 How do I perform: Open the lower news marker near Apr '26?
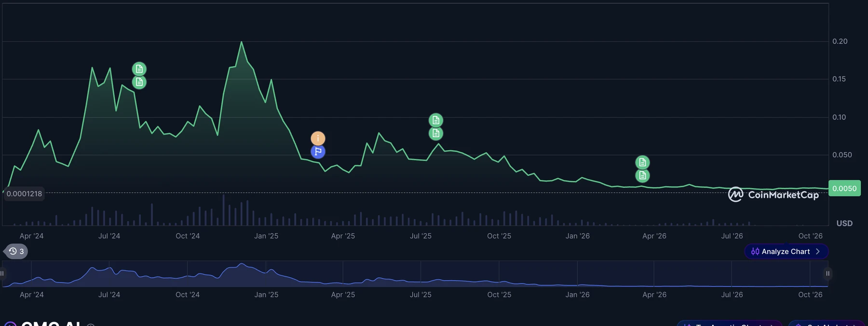[642, 176]
